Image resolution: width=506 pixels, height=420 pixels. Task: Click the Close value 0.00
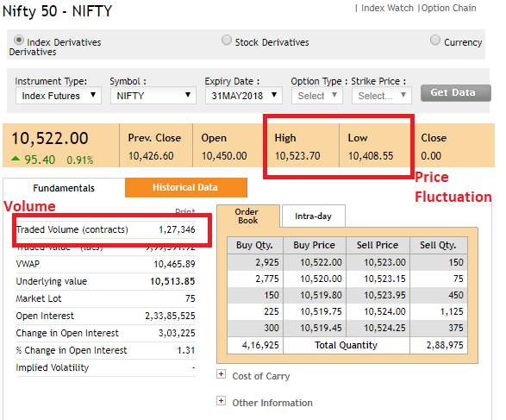click(x=431, y=156)
